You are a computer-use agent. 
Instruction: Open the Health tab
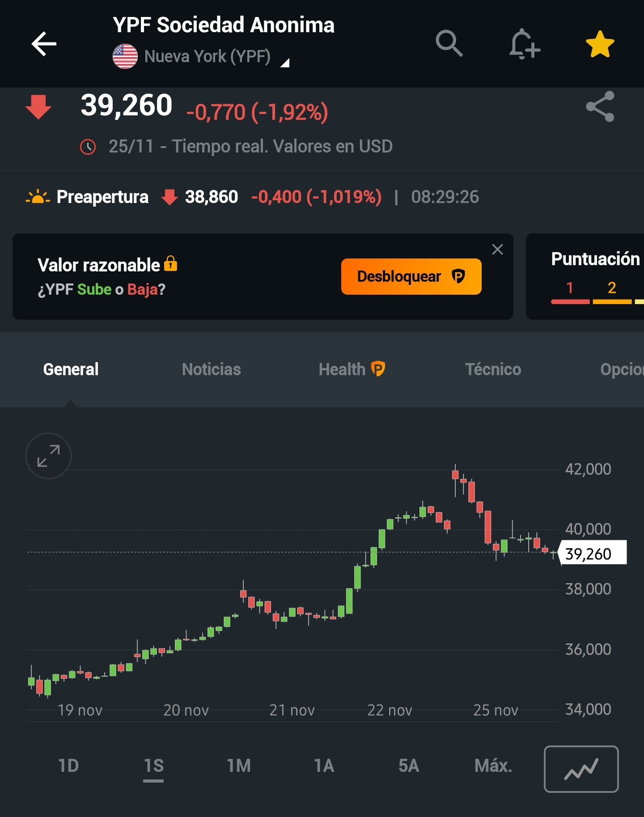(x=352, y=369)
